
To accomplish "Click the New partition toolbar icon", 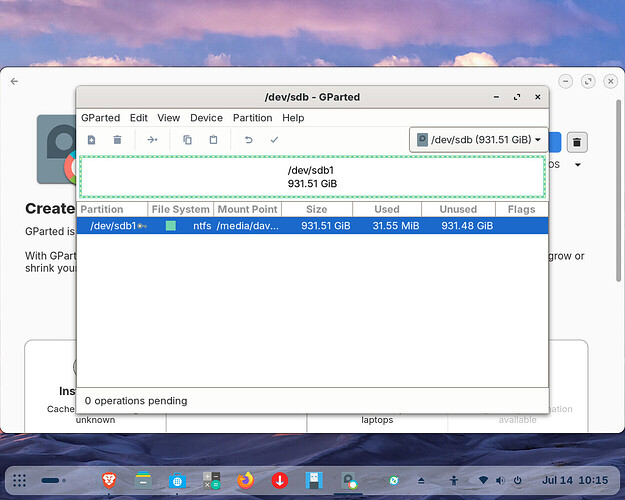I will [91, 140].
